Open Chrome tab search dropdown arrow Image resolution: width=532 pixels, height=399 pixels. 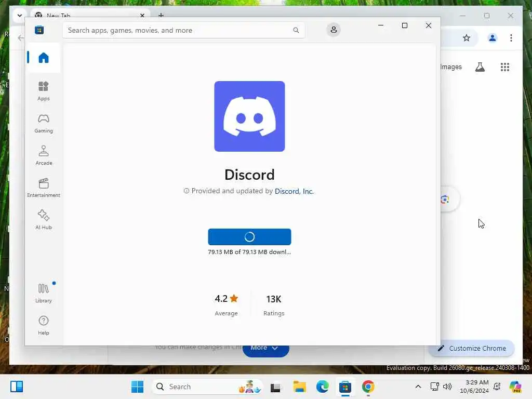tap(20, 15)
